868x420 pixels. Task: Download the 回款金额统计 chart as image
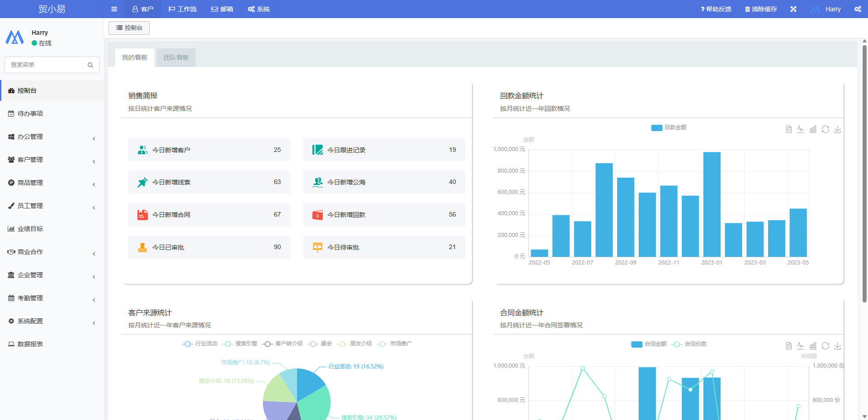point(838,129)
